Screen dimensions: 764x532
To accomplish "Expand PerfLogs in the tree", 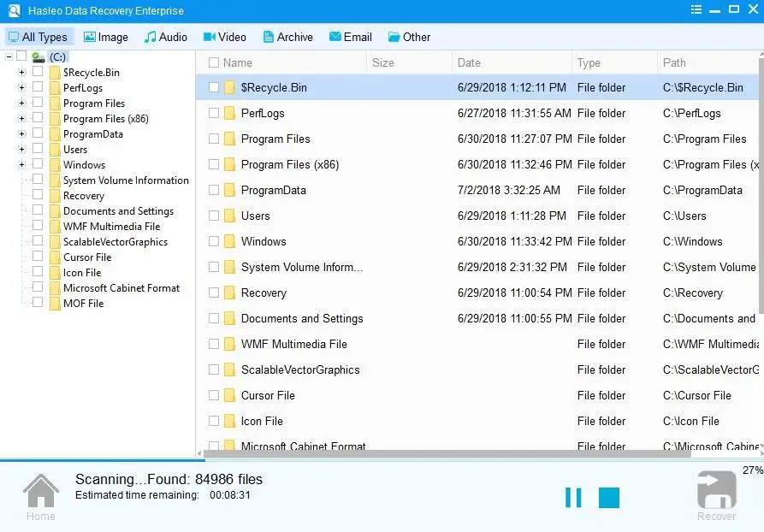I will pos(21,88).
